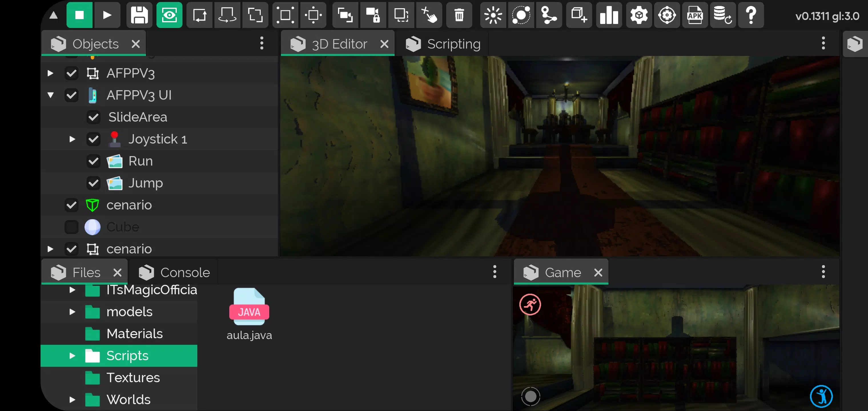This screenshot has height=411, width=868.
Task: Expand the AFPPV3 object tree
Action: [51, 73]
